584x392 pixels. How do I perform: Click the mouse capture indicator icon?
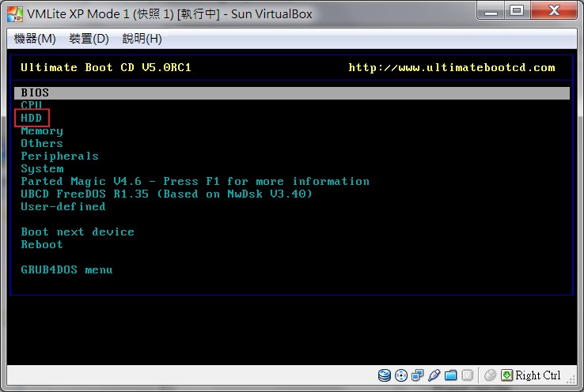[490, 375]
